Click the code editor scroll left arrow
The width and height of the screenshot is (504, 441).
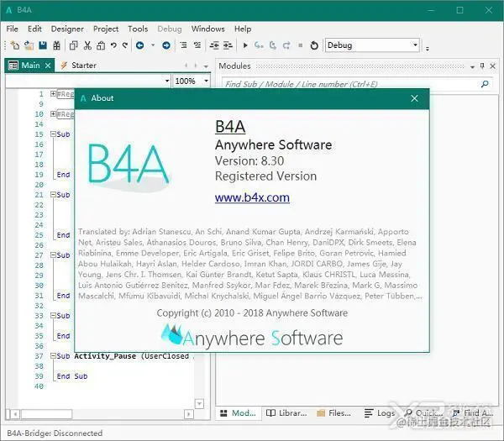coord(15,414)
